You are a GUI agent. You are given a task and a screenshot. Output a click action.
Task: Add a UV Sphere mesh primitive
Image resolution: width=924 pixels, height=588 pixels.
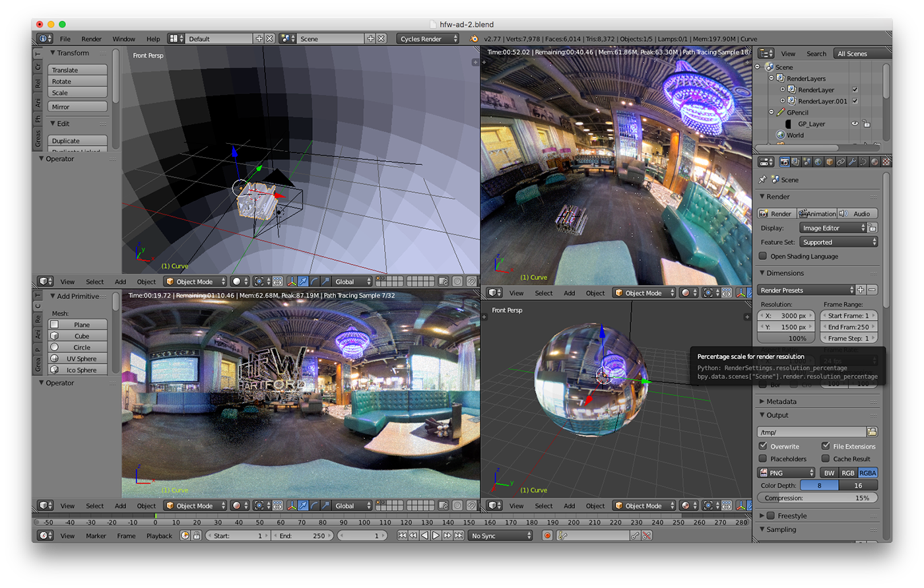click(x=78, y=359)
